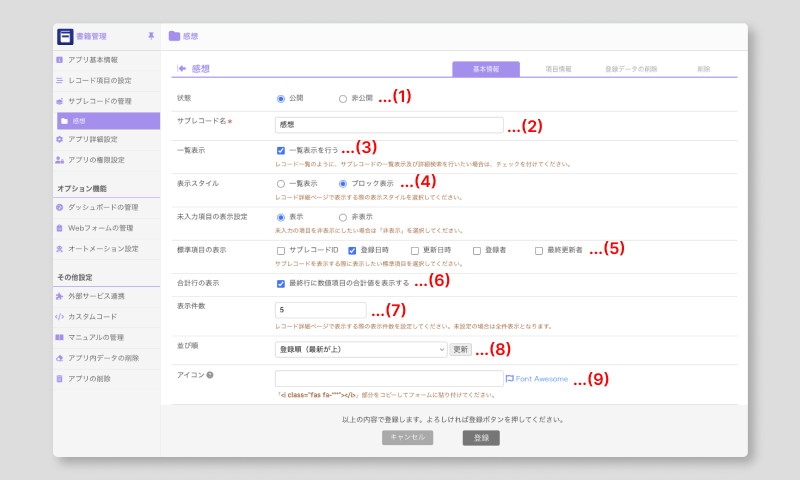This screenshot has width=800, height=480.
Task: Switch to the 削除 tab
Action: pyautogui.click(x=704, y=69)
